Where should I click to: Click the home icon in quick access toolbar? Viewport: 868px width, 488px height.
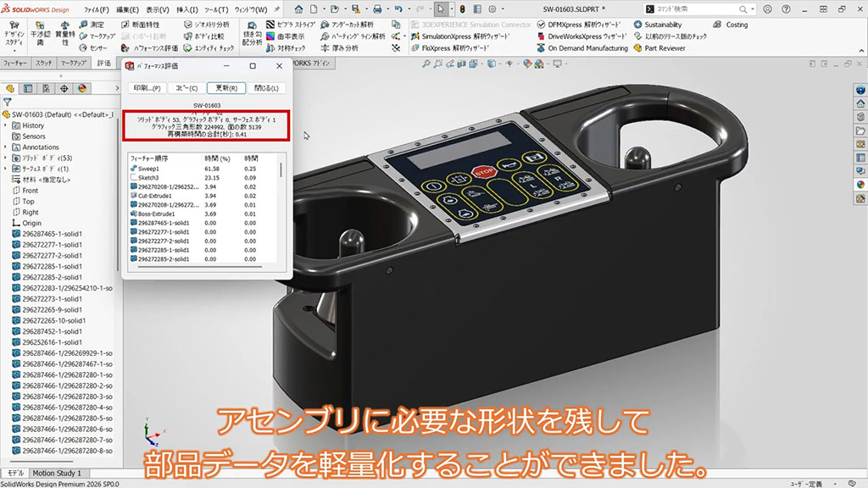[x=298, y=8]
